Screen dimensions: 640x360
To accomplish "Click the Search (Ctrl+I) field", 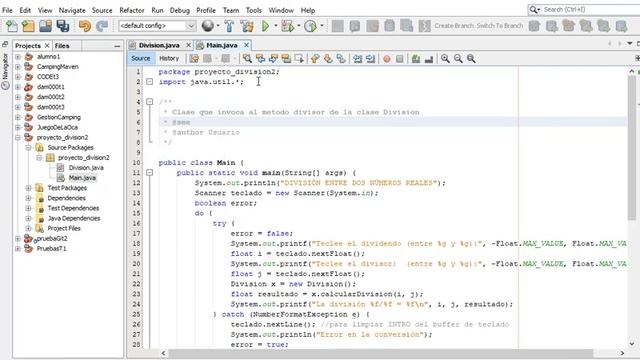I will (x=588, y=9).
